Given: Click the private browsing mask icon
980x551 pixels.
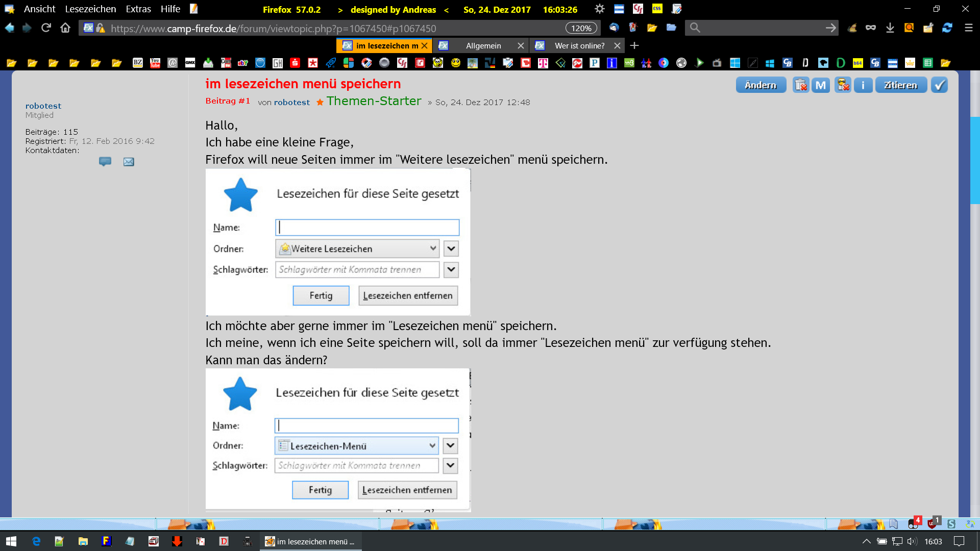Looking at the screenshot, I should [x=871, y=28].
